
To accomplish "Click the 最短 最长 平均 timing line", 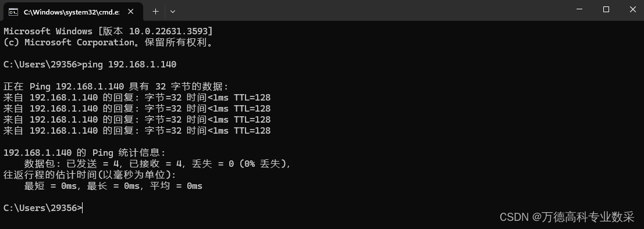I will 113,186.
